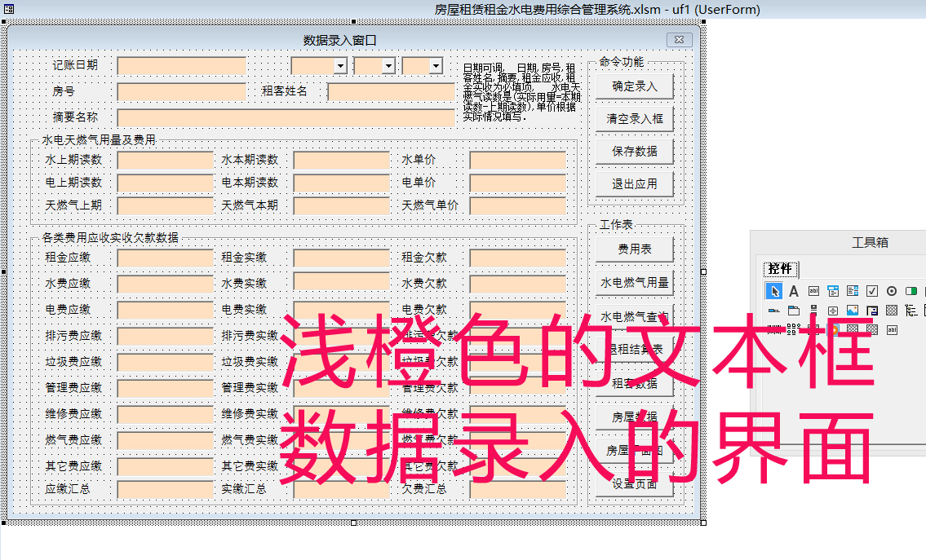Click the 水电燃气用量 button
The image size is (926, 560).
coord(635,283)
